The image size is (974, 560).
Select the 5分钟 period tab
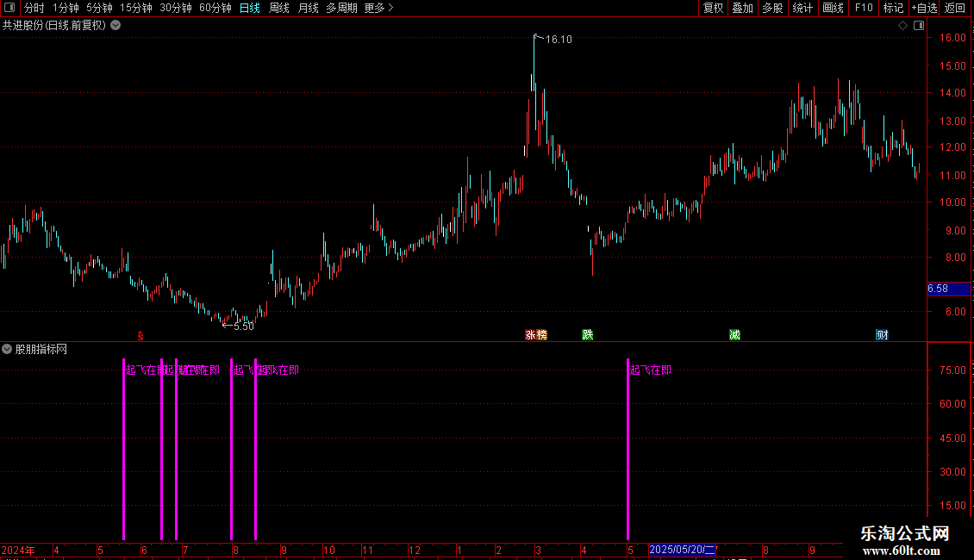pyautogui.click(x=99, y=8)
